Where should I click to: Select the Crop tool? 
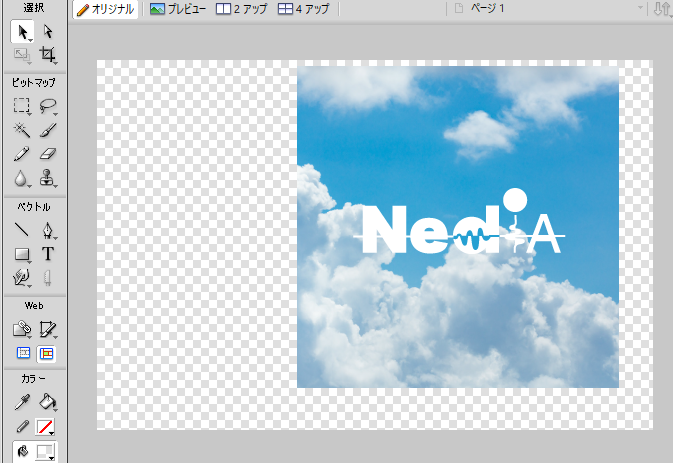47,55
